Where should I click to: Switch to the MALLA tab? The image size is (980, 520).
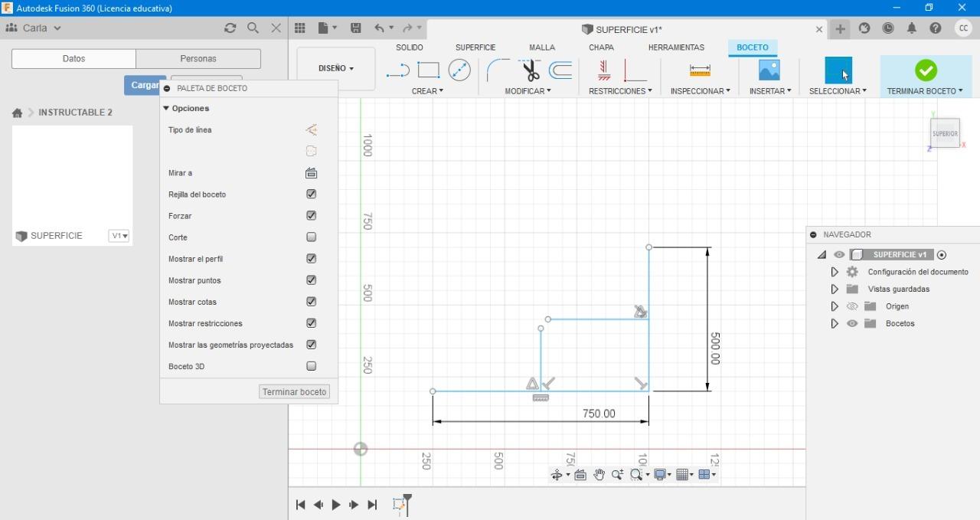point(542,47)
